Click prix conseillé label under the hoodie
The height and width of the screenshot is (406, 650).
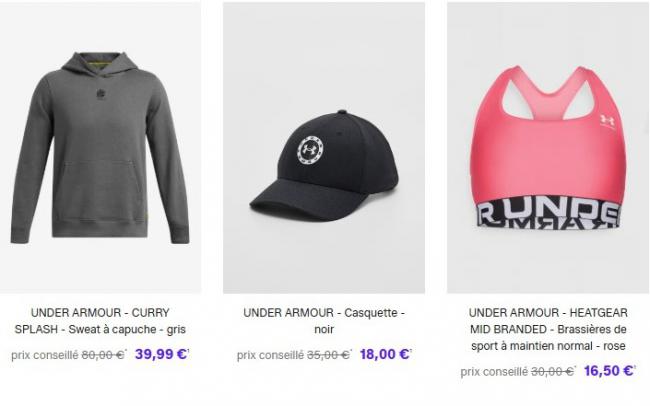(x=45, y=355)
